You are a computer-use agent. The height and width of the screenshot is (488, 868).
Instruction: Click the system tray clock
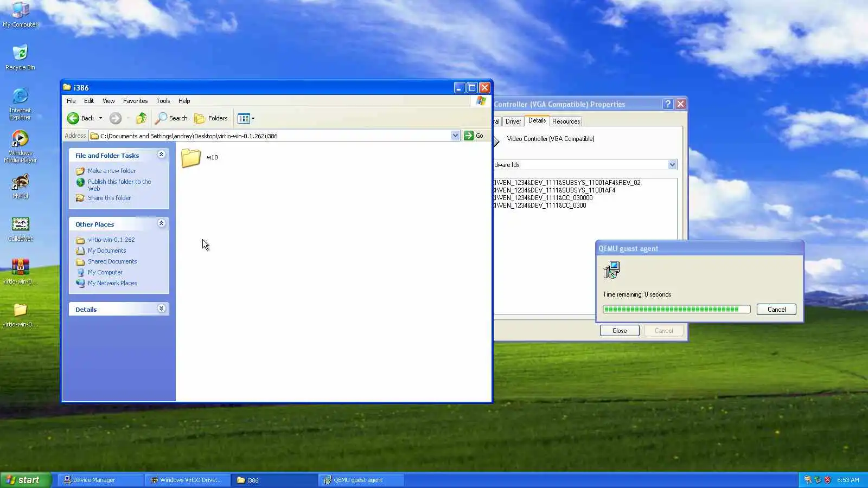pyautogui.click(x=848, y=480)
